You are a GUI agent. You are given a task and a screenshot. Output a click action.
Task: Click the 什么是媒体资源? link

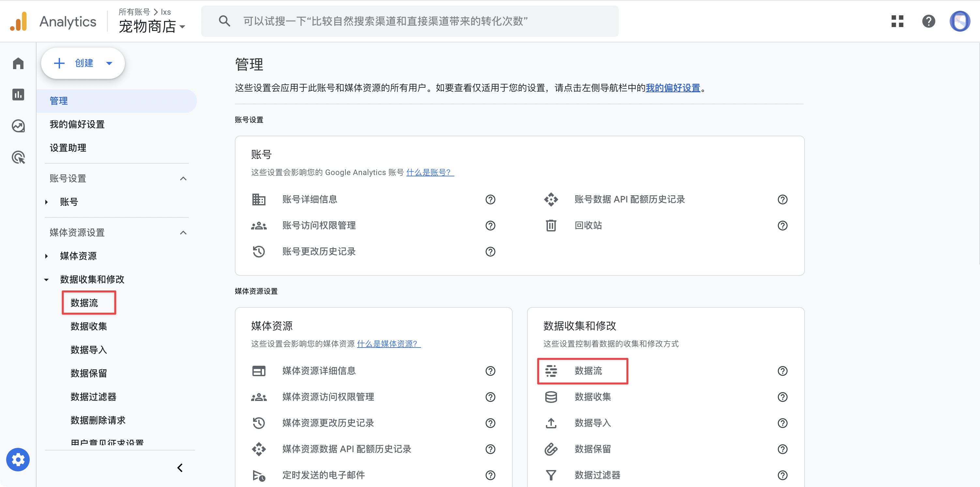click(x=388, y=344)
